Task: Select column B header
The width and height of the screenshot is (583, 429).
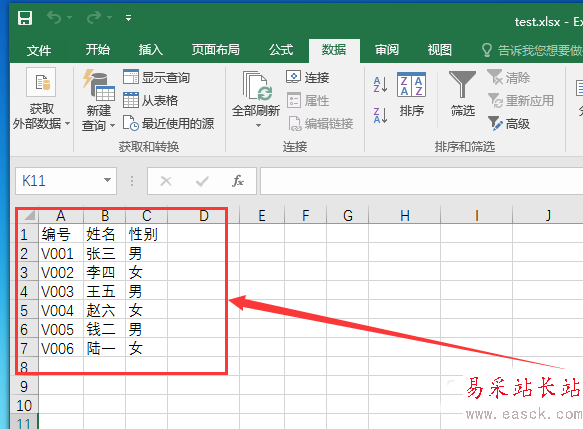Action: [105, 215]
